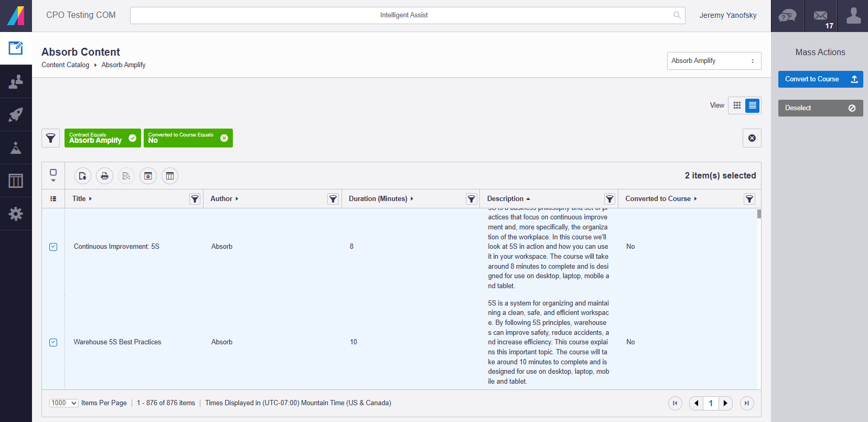
Task: Filter the Author column
Action: pyautogui.click(x=333, y=199)
